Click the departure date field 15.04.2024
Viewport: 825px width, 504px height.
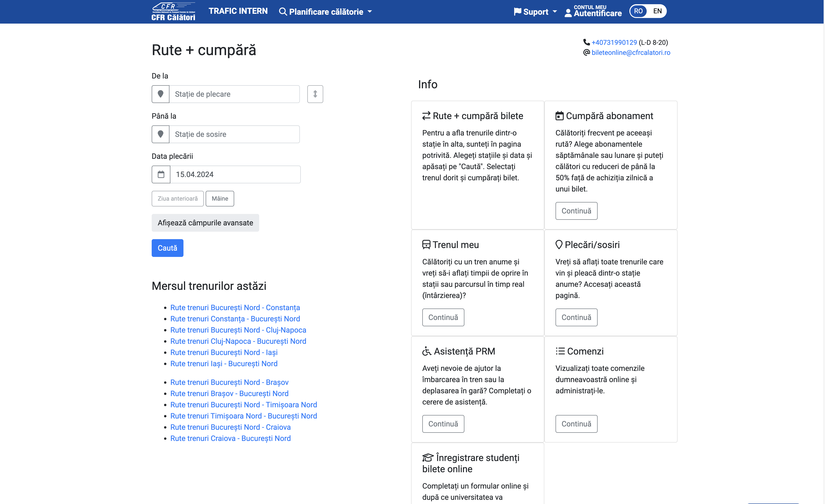pyautogui.click(x=235, y=174)
